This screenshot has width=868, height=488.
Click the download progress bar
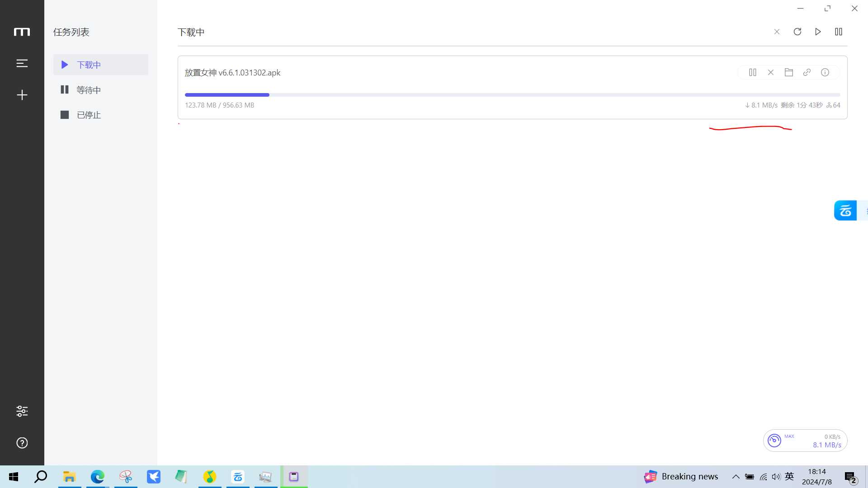(512, 95)
